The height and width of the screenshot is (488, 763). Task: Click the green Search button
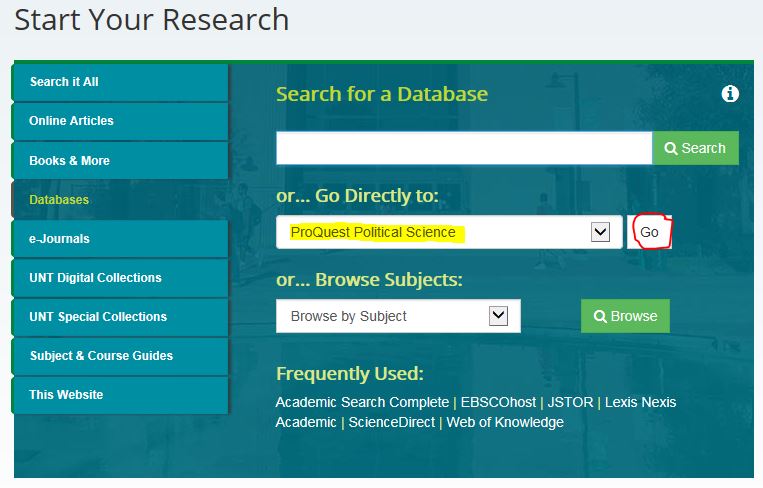tap(695, 148)
